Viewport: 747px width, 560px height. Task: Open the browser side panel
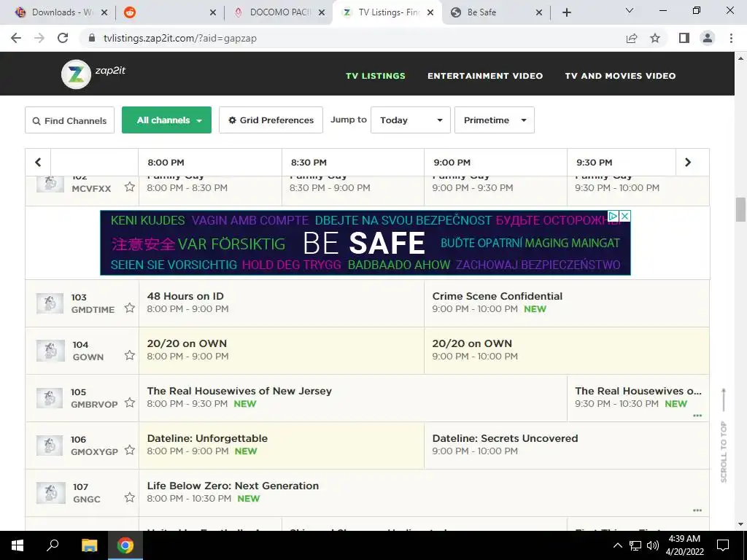[x=684, y=38]
